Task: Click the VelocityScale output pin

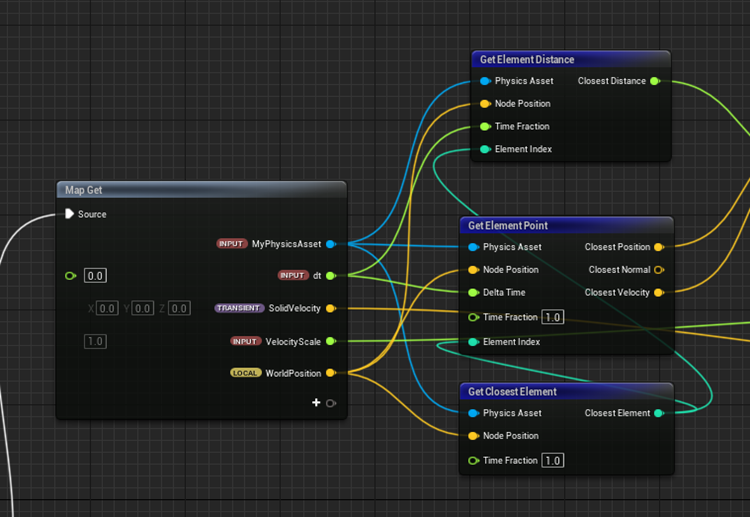Action: [331, 341]
